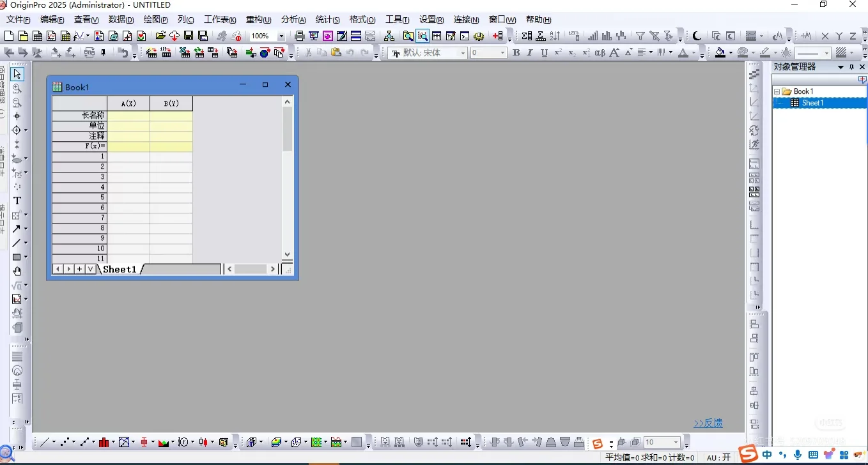The height and width of the screenshot is (465, 868).
Task: Toggle auto-hide pin on Object Manager panel
Action: pyautogui.click(x=851, y=67)
